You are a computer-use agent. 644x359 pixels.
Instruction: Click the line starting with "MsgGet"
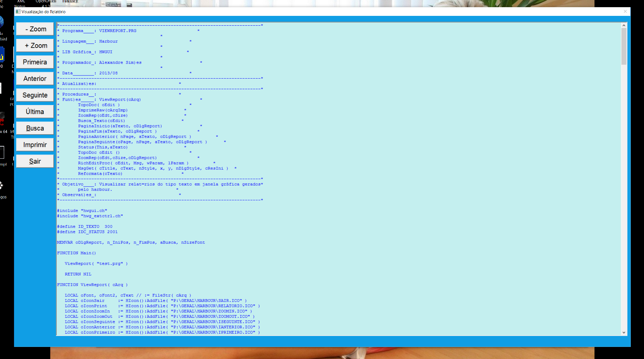(153, 169)
